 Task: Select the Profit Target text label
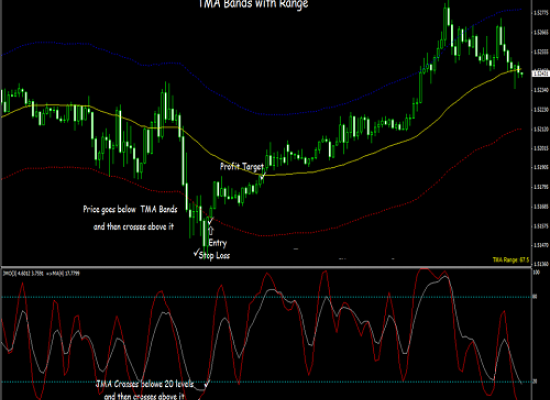pyautogui.click(x=241, y=166)
